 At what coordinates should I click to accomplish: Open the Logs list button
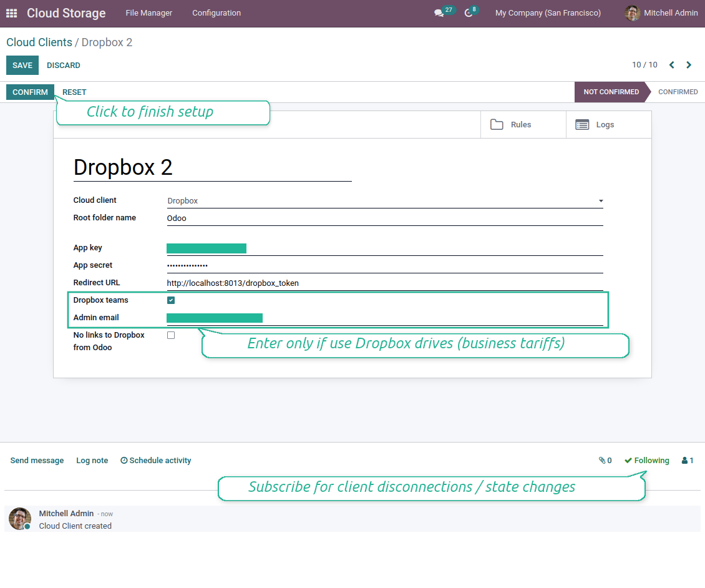coord(608,125)
